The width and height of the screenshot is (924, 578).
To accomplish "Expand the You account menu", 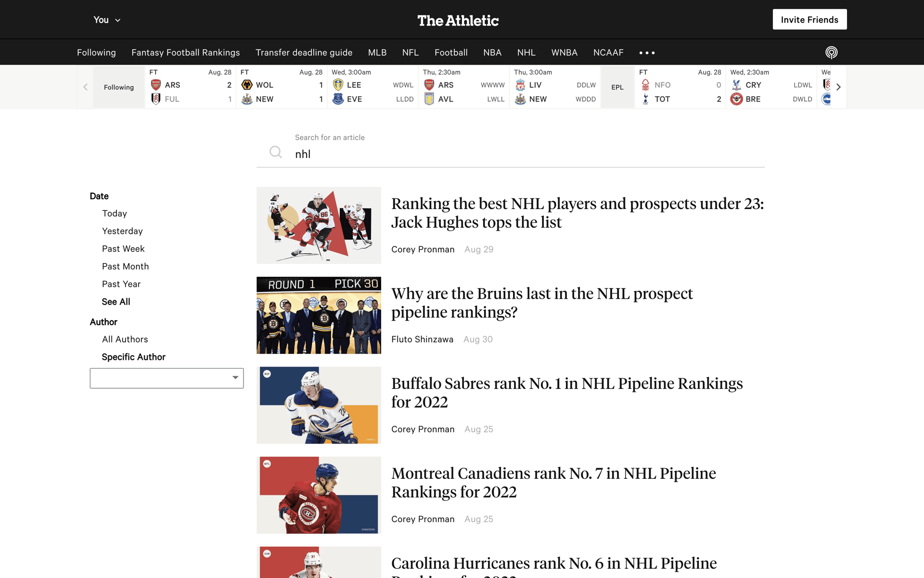I will (x=107, y=20).
